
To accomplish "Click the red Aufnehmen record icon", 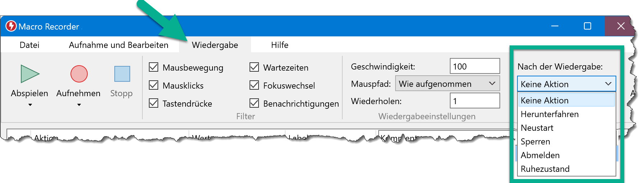I will coord(79,74).
